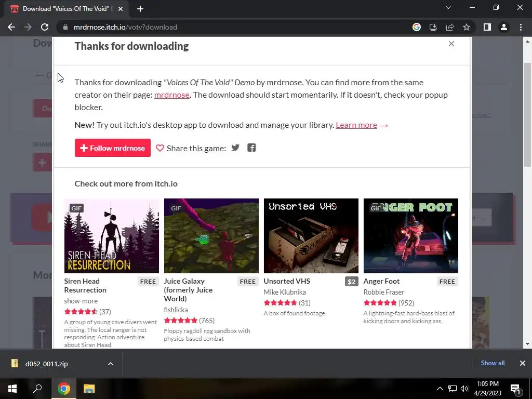Click the star rating for Unsorted VHS
The height and width of the screenshot is (399, 532).
[x=280, y=303]
